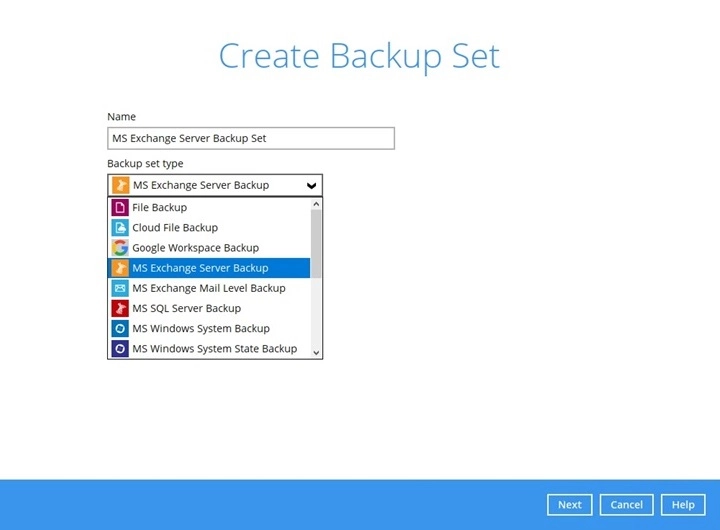Viewport: 720px width, 530px height.
Task: Click the Google Workspace G logo icon
Action: tap(120, 248)
